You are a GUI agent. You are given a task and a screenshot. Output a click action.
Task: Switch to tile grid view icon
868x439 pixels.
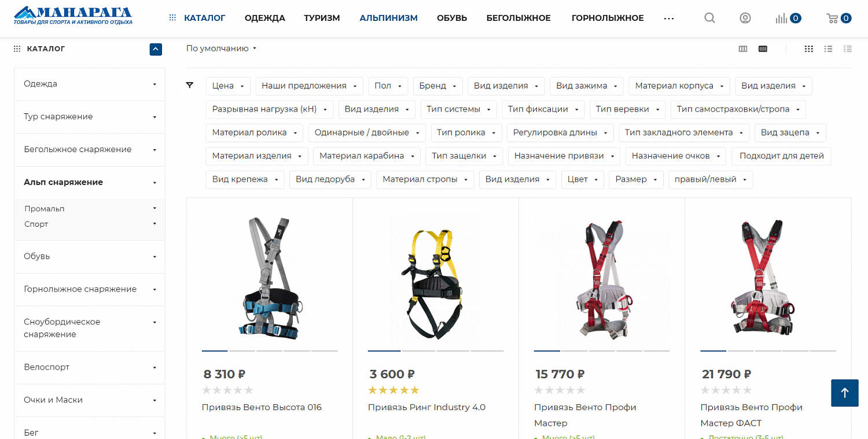809,49
